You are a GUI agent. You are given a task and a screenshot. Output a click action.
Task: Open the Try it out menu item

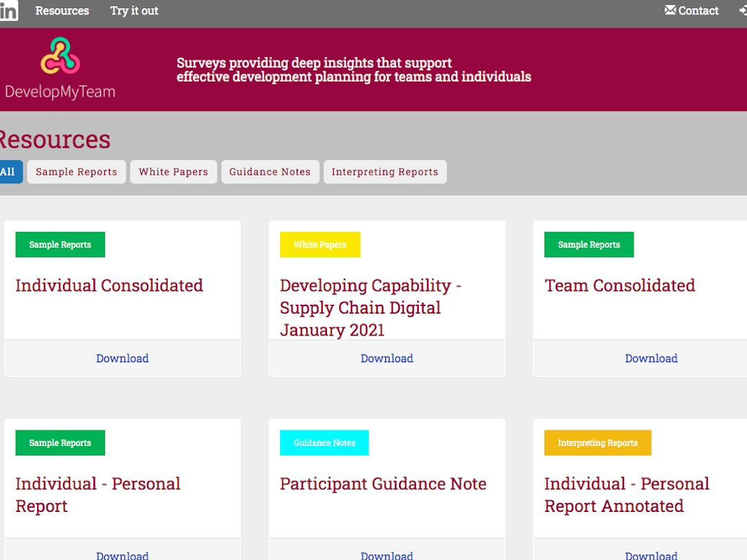(134, 11)
